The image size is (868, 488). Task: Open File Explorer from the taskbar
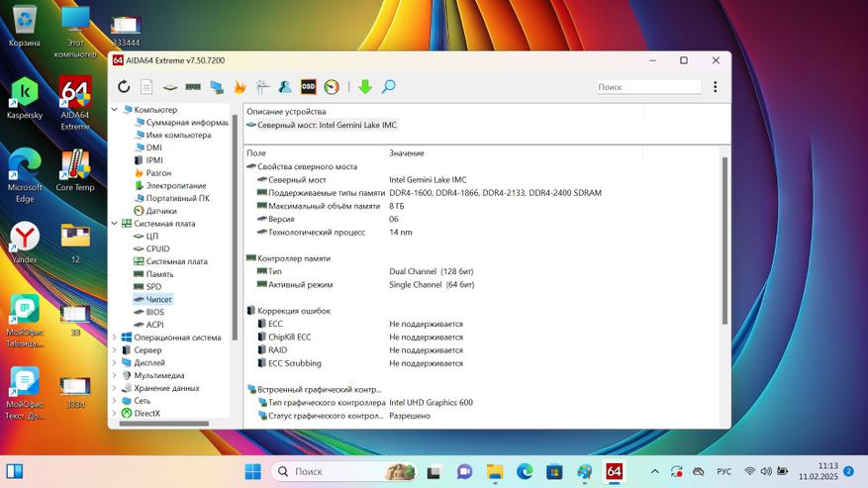[494, 471]
